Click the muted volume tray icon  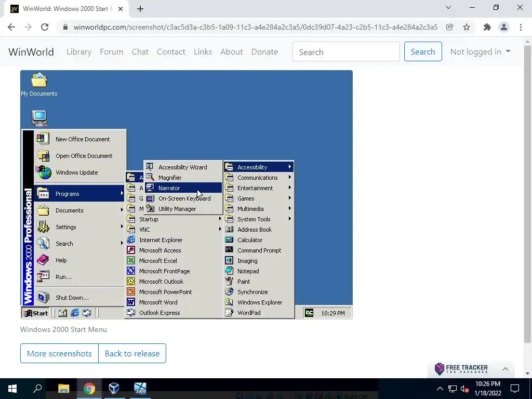click(x=464, y=389)
